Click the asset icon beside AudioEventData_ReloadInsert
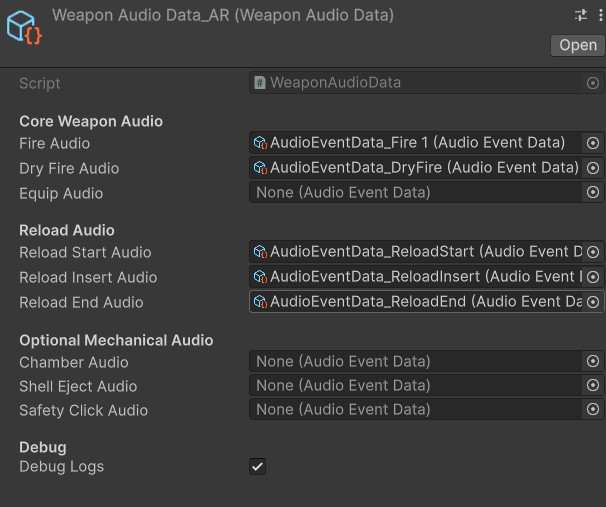This screenshot has width=606, height=507. click(260, 277)
